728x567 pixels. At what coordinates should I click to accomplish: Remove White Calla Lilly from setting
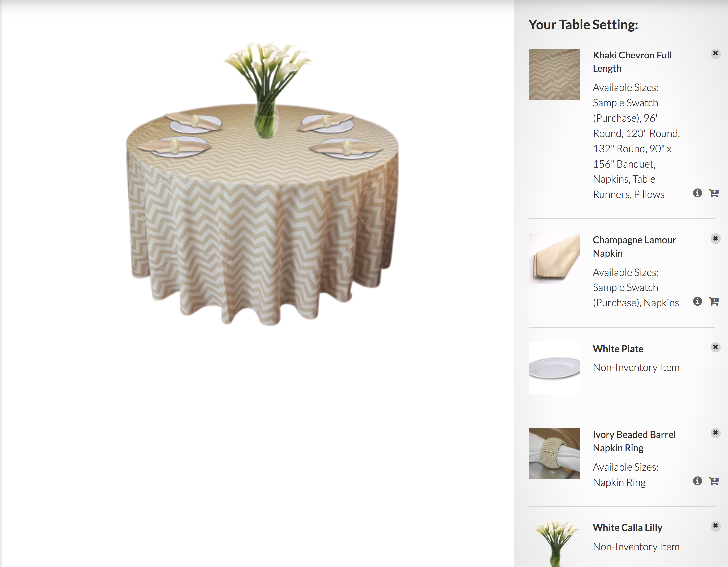tap(715, 526)
